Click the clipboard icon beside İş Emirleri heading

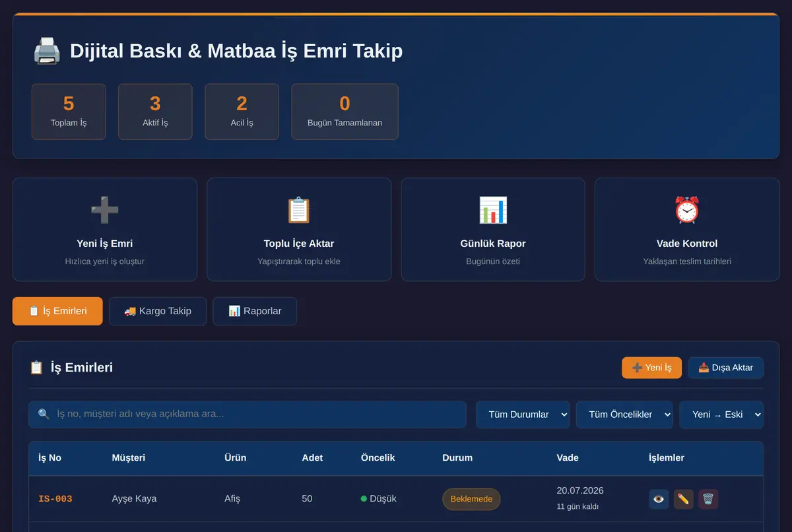[x=36, y=368]
